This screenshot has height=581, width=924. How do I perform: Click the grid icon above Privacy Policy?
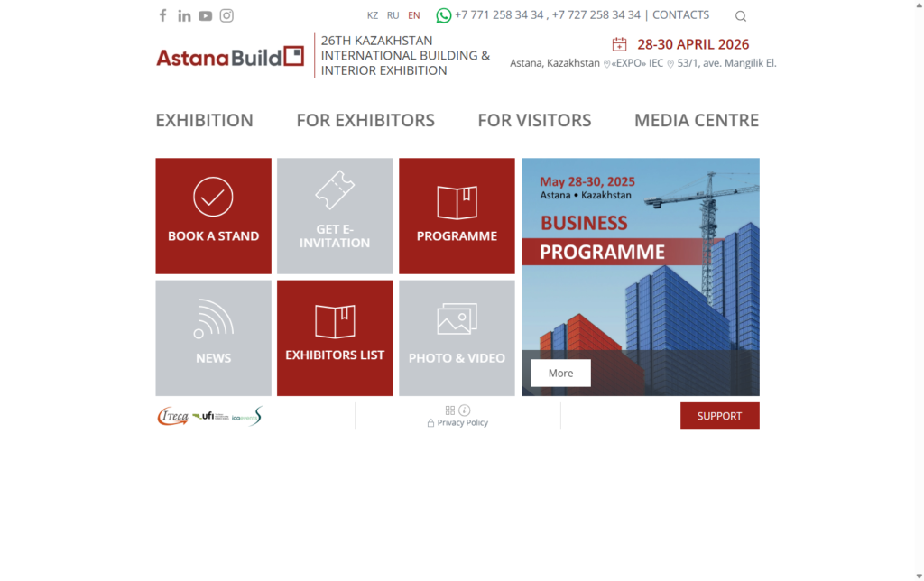[x=450, y=410]
